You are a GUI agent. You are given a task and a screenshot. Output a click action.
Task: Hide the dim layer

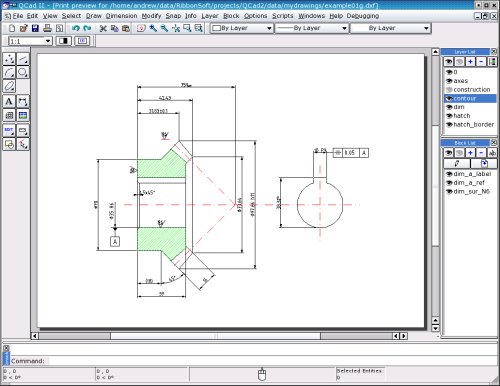click(449, 107)
